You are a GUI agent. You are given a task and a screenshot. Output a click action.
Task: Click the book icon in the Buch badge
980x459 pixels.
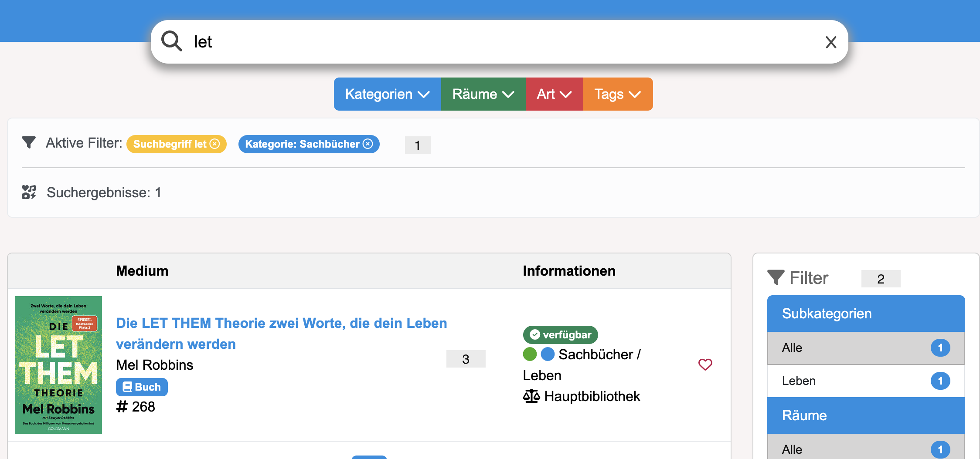pos(127,387)
